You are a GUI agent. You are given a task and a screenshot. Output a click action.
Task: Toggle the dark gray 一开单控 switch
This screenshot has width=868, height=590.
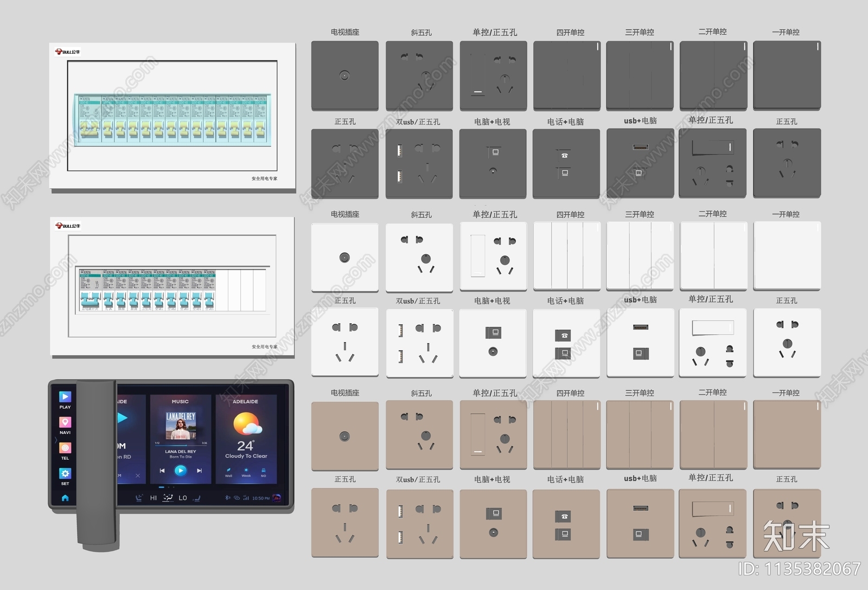(x=787, y=75)
